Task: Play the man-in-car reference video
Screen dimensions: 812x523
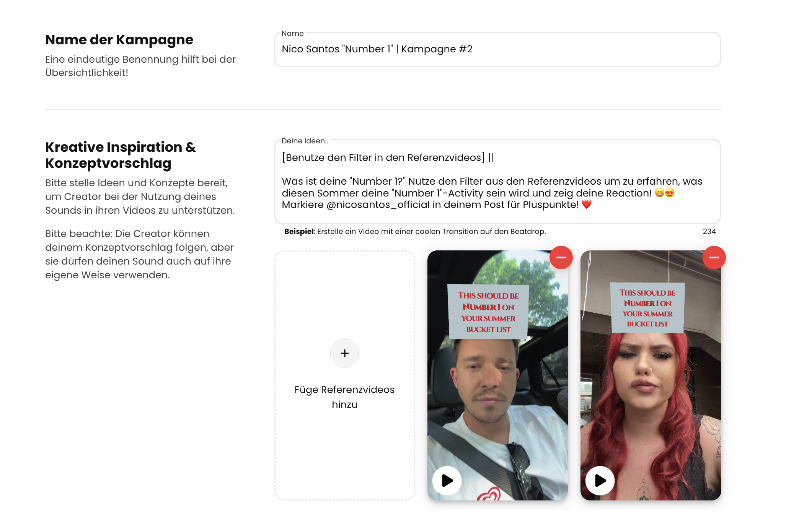Action: click(447, 481)
